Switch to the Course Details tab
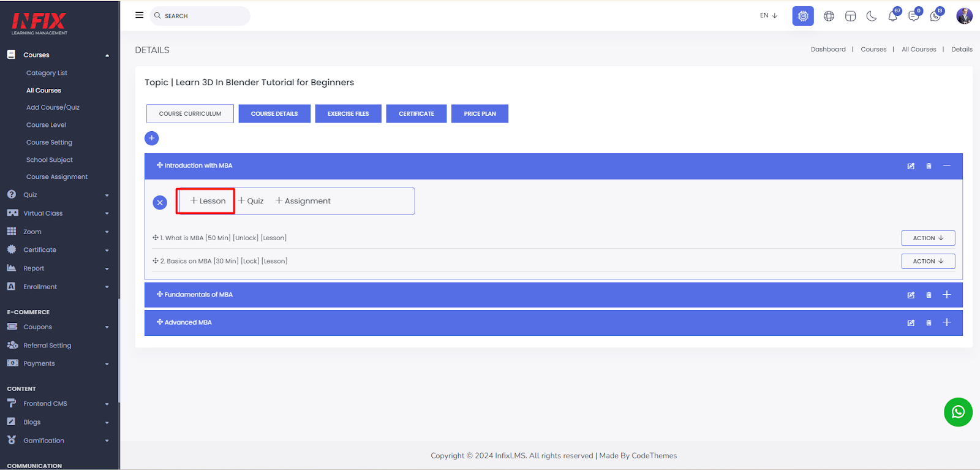This screenshot has height=470, width=980. click(274, 113)
